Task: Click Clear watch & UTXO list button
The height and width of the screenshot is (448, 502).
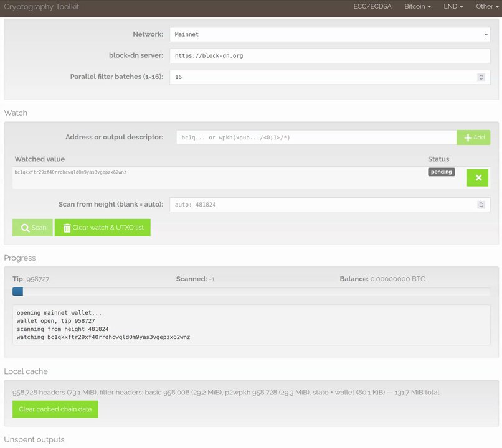Action: pyautogui.click(x=102, y=228)
